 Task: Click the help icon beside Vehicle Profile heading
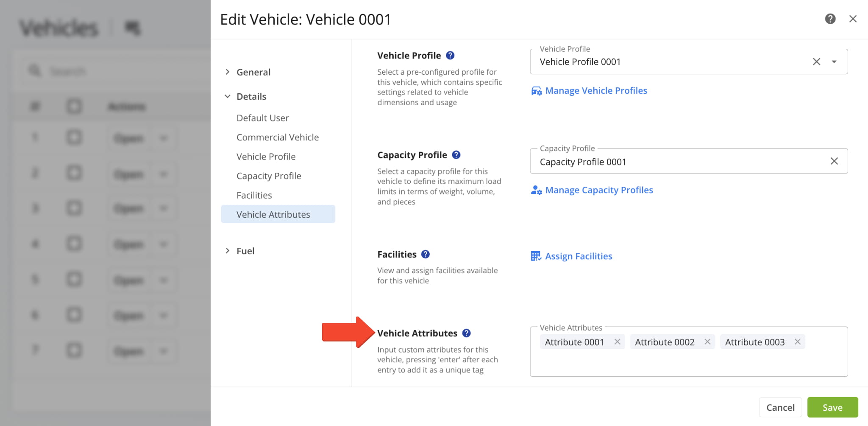click(450, 56)
